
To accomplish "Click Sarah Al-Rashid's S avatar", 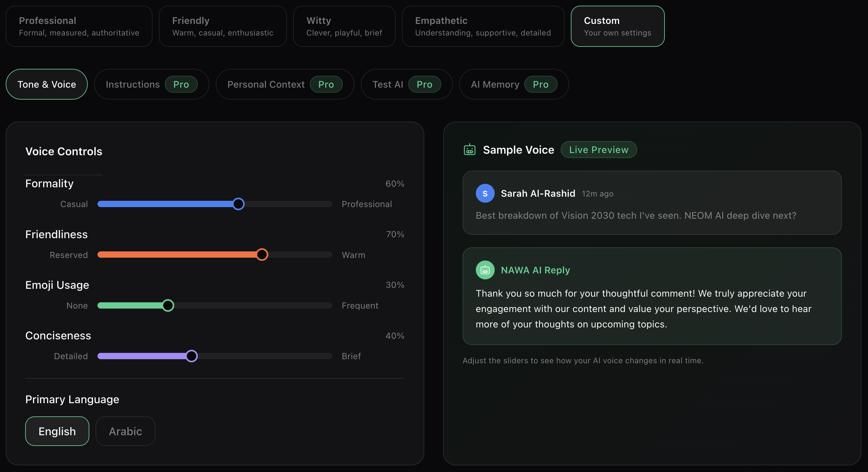I will [x=485, y=193].
